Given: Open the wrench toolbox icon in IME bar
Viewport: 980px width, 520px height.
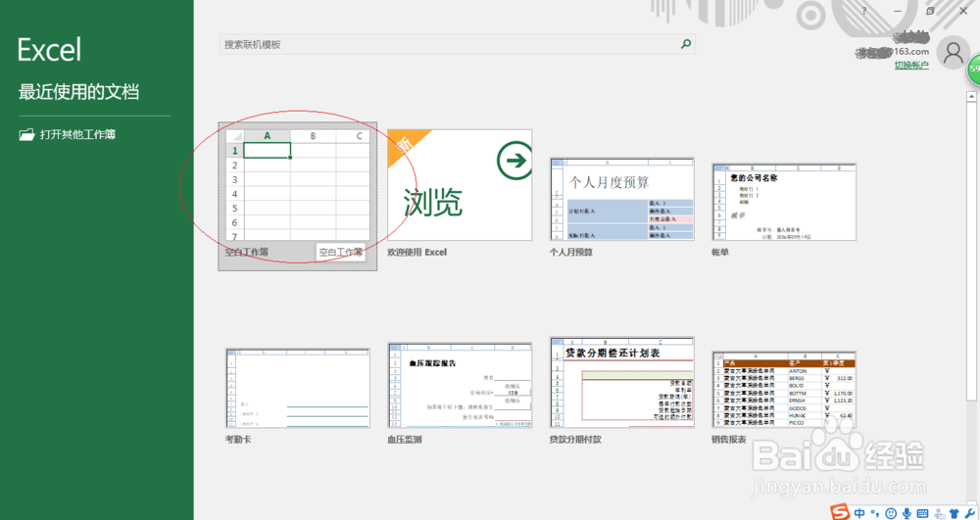Looking at the screenshot, I should (x=970, y=514).
